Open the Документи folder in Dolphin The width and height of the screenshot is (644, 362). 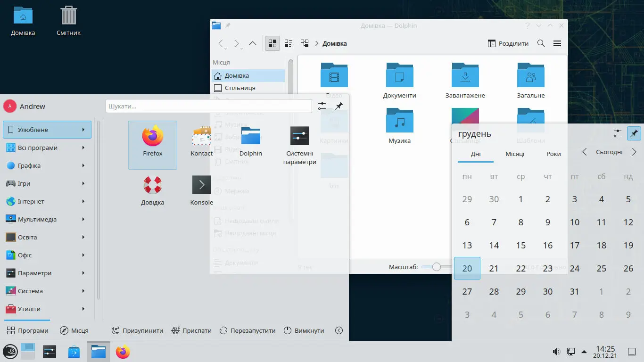click(400, 80)
